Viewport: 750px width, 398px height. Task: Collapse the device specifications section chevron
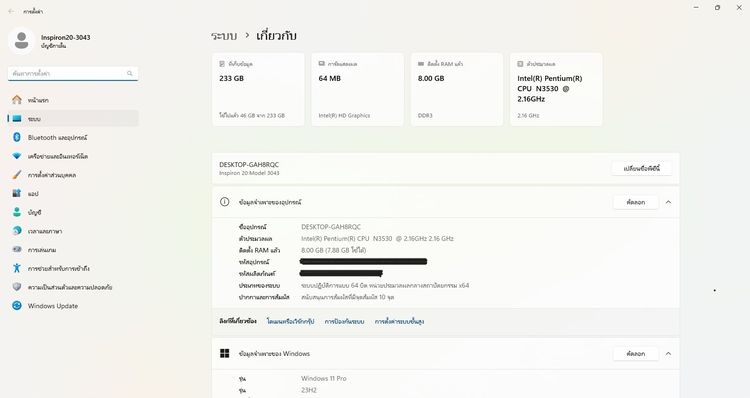point(668,202)
